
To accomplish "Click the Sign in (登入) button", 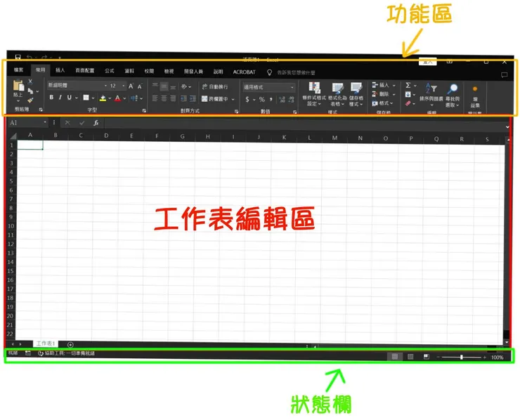I will pyautogui.click(x=427, y=62).
